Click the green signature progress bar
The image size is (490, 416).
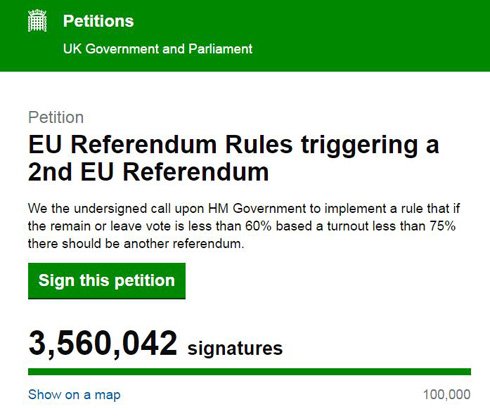tap(249, 371)
